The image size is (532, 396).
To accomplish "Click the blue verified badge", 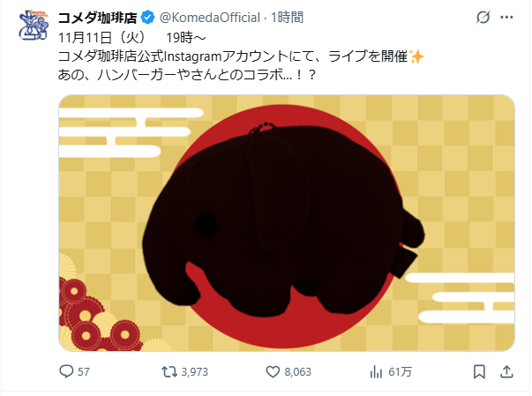I will (147, 18).
